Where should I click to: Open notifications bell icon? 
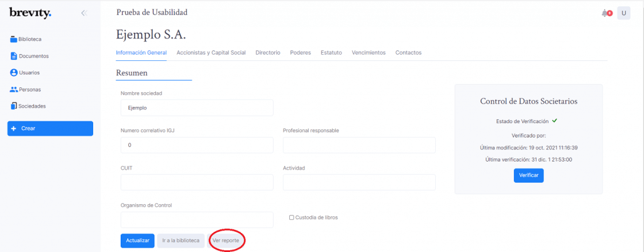[x=604, y=13]
